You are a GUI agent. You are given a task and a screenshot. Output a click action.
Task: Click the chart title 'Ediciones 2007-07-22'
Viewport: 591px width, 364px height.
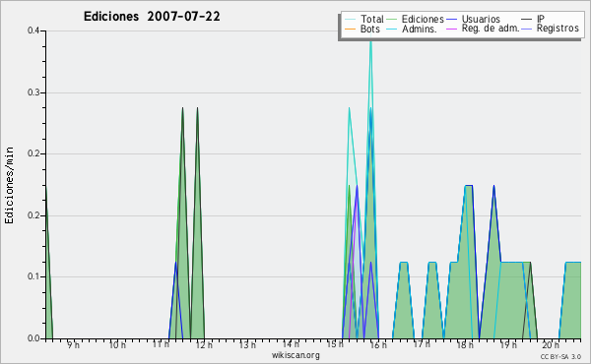[x=152, y=17]
